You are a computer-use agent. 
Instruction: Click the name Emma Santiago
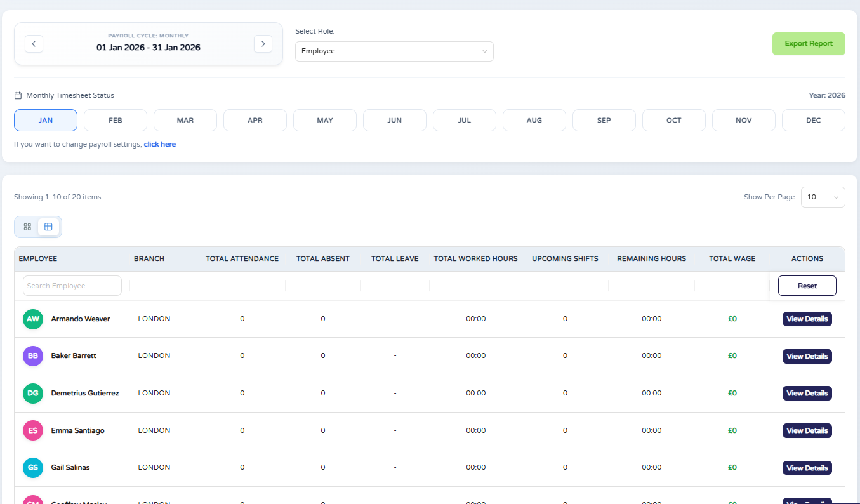click(77, 430)
